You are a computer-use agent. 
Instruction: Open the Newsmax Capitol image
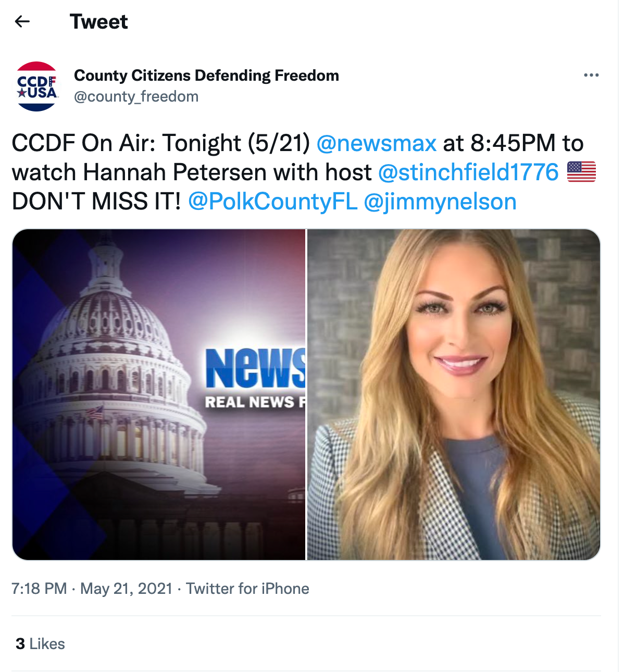[x=159, y=394]
